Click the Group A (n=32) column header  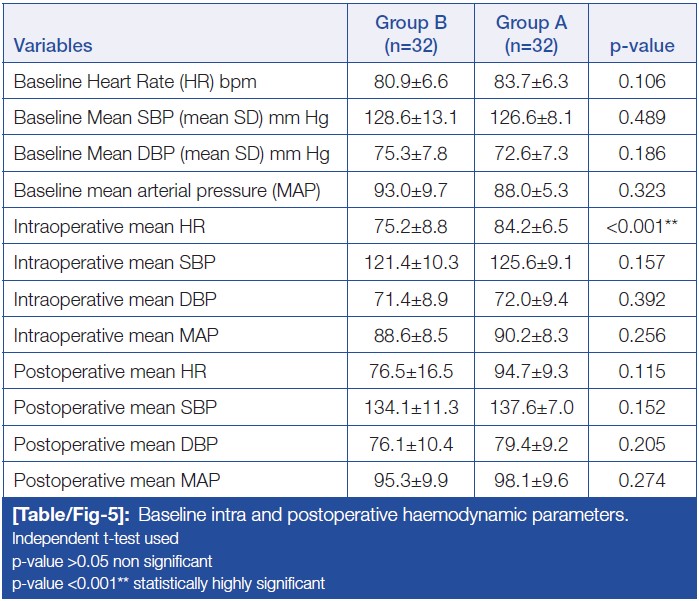pyautogui.click(x=531, y=34)
